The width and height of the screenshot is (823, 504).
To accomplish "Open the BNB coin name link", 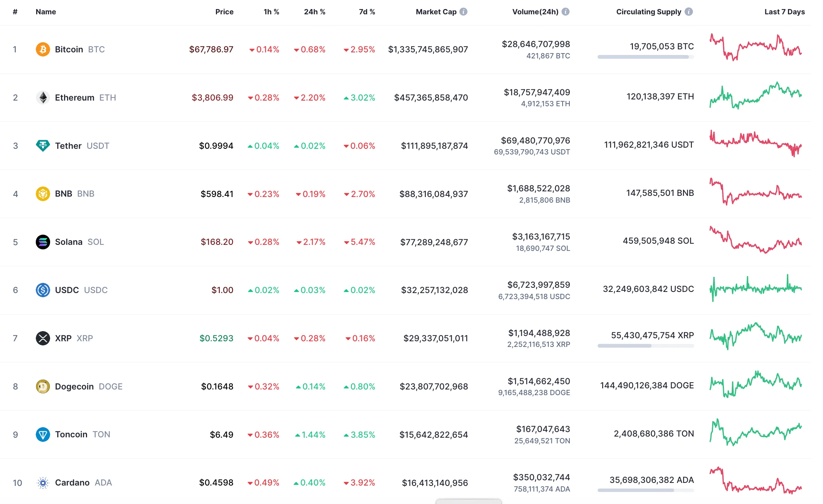I will [64, 194].
